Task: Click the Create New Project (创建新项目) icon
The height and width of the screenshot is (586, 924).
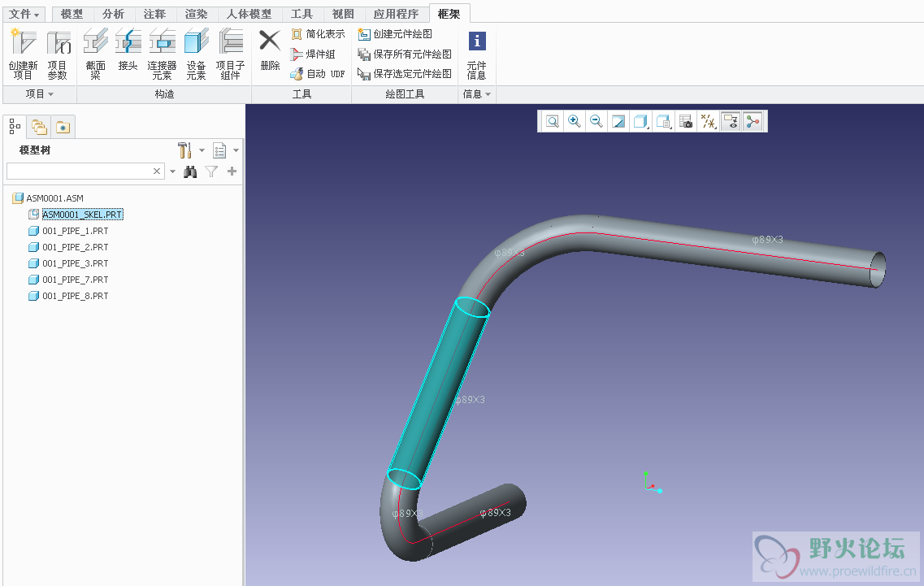Action: tap(23, 54)
